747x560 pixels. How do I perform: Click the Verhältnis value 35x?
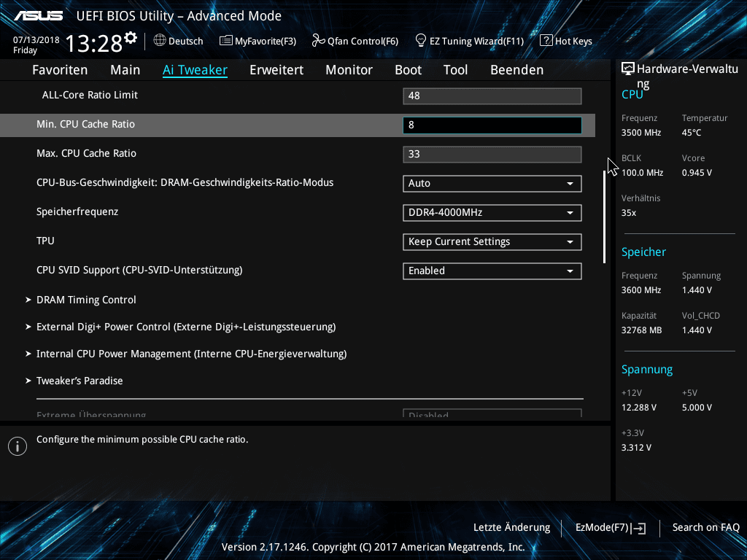pos(629,213)
